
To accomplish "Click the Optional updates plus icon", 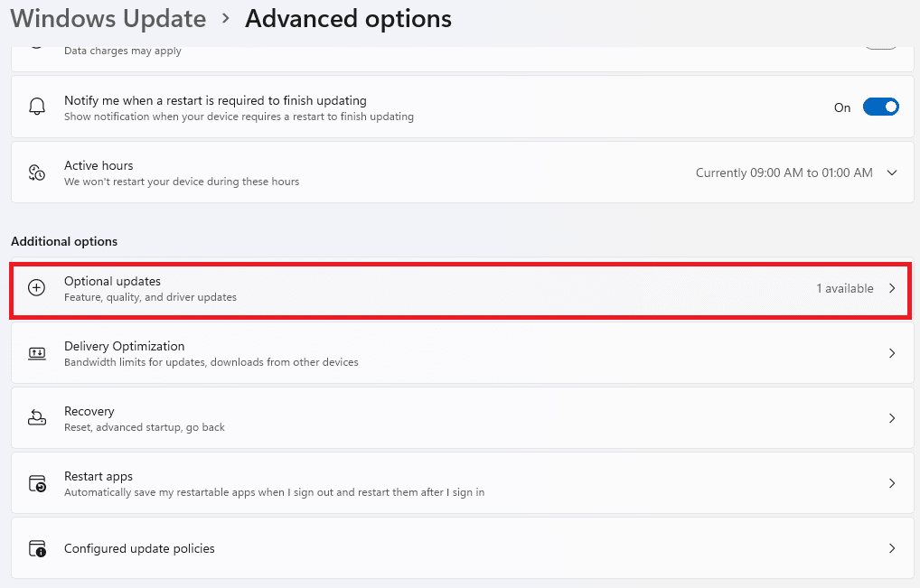I will click(x=37, y=288).
